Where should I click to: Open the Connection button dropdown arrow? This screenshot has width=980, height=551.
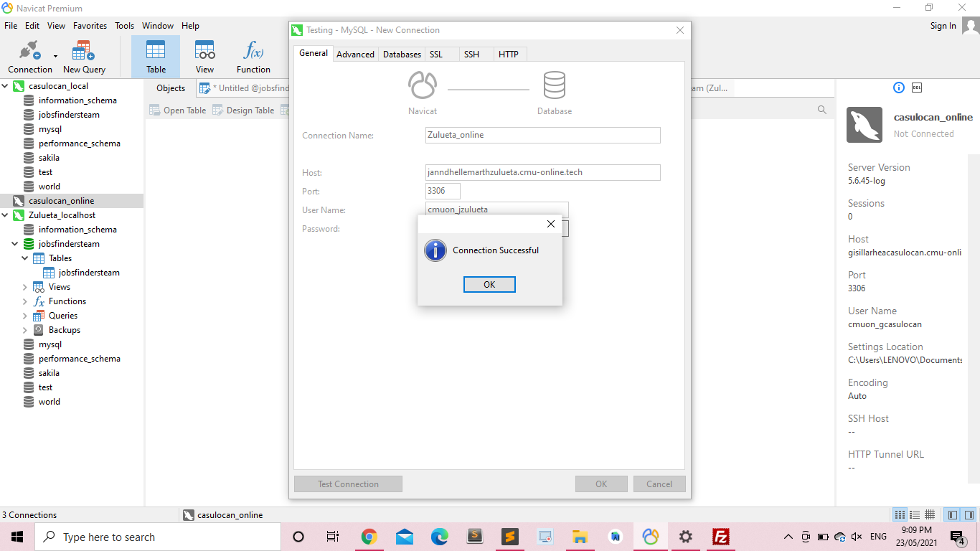(55, 56)
